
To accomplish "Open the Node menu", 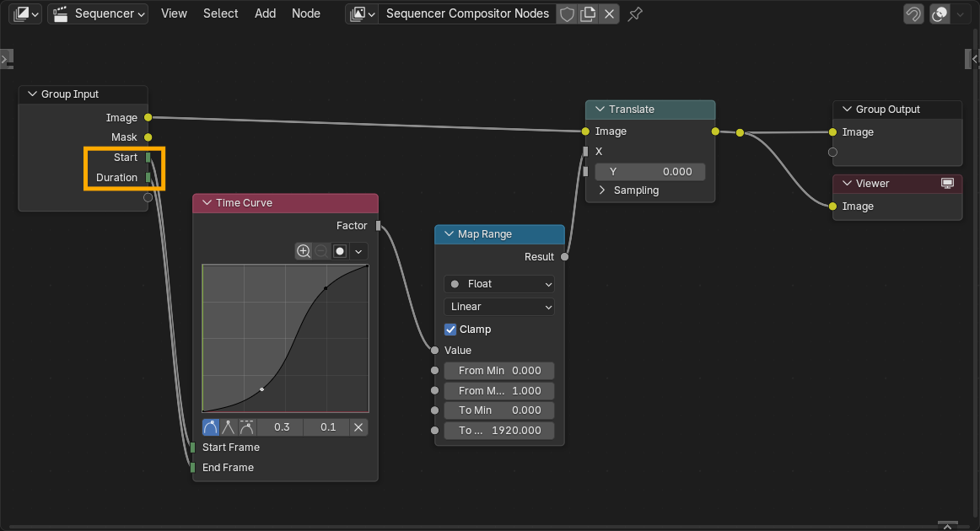I will (x=305, y=13).
